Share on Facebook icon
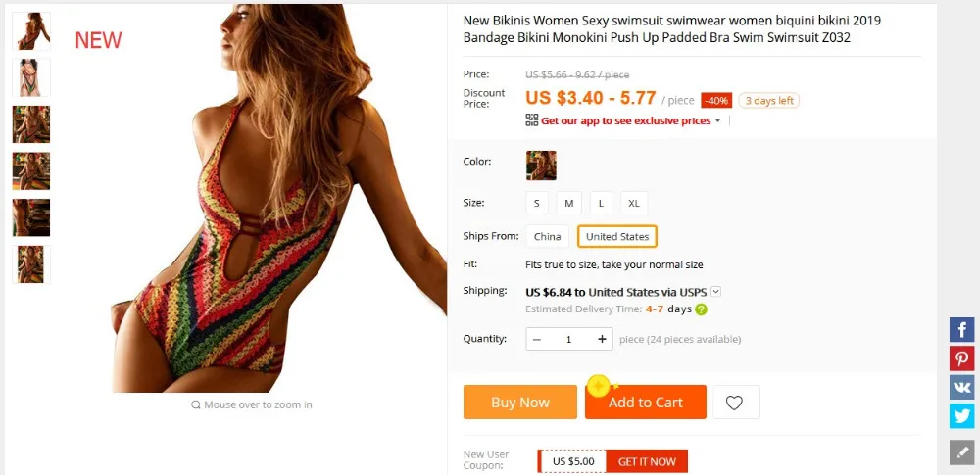This screenshot has height=475, width=980. pyautogui.click(x=962, y=329)
